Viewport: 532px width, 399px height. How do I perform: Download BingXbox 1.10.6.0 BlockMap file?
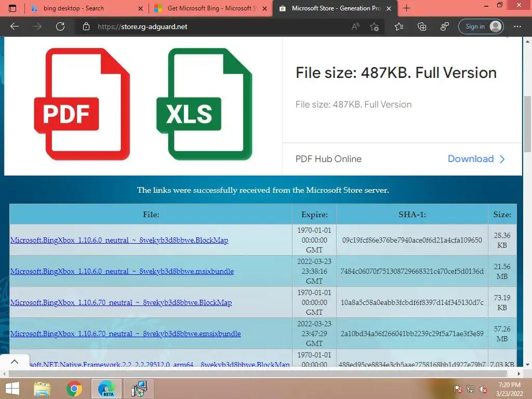click(x=119, y=240)
